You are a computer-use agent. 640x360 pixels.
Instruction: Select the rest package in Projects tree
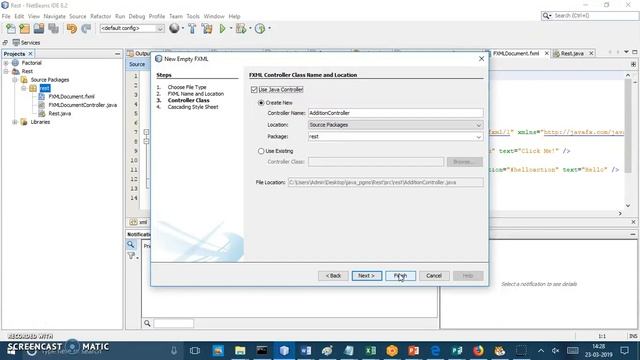pyautogui.click(x=44, y=88)
